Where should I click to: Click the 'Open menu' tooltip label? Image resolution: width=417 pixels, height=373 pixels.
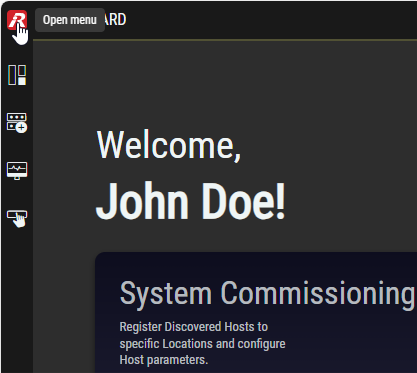tap(70, 20)
